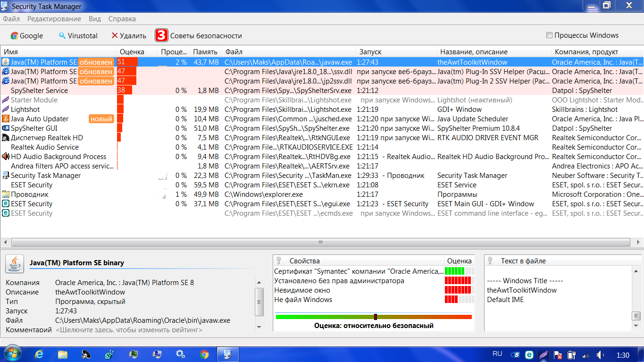Click the Lightshot feather icon in the Lightshot row
The width and height of the screenshot is (644, 362).
click(x=6, y=109)
